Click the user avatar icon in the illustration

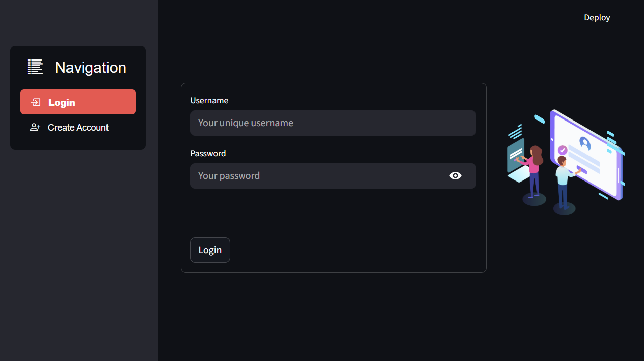pyautogui.click(x=585, y=143)
